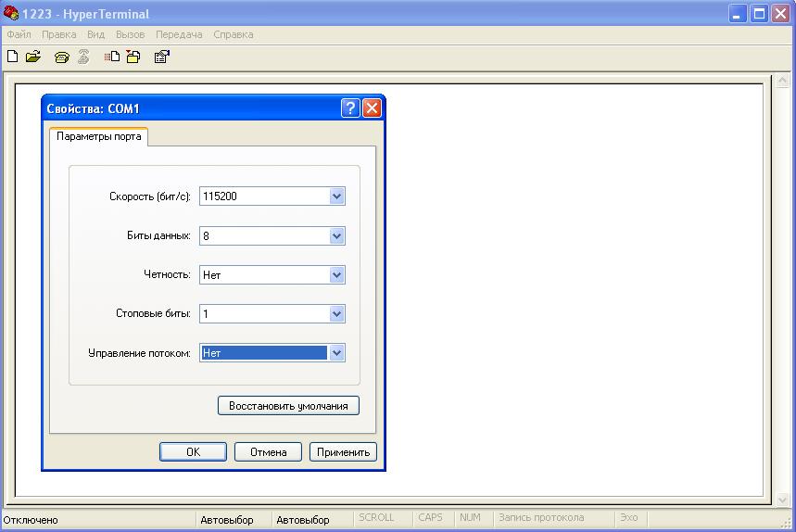Screen dimensions: 796x532
Task: Open the Файл menu
Action: pyautogui.click(x=19, y=34)
